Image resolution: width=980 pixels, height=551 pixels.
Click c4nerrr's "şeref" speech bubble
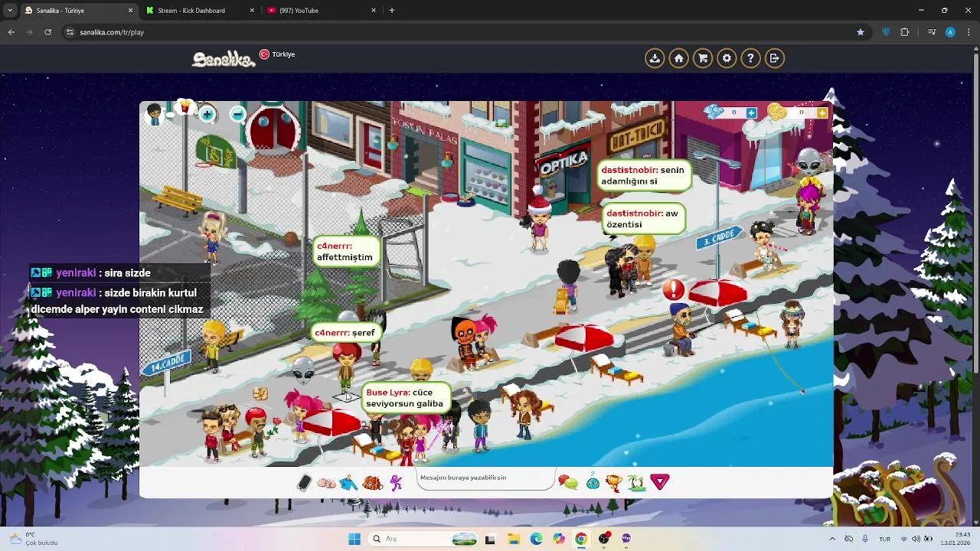[x=345, y=333]
